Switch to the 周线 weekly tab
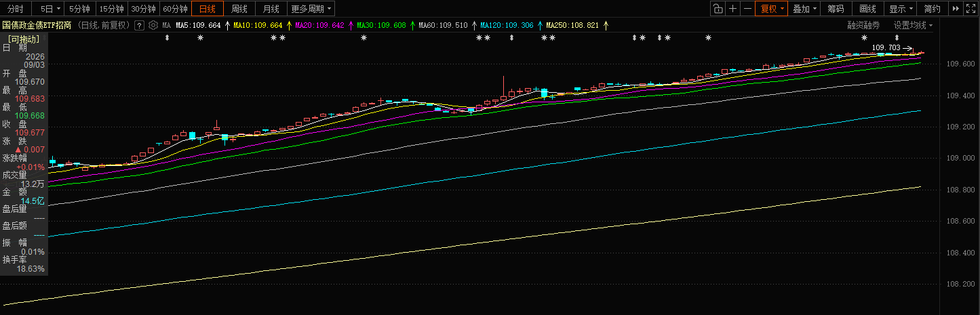This screenshot has height=315, width=980. [x=239, y=9]
